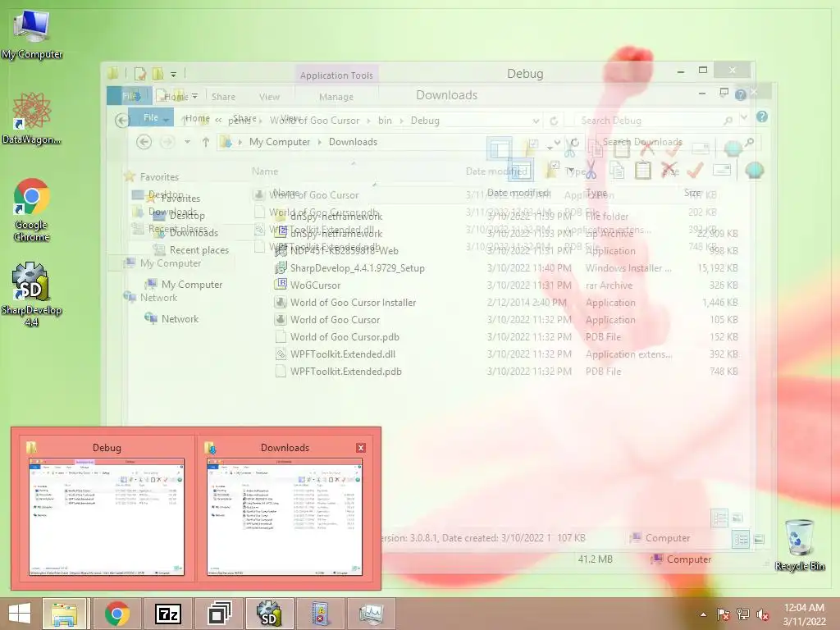Screen dimensions: 840x630
Task: Open the resource monitor taskbar icon
Action: coord(372,614)
